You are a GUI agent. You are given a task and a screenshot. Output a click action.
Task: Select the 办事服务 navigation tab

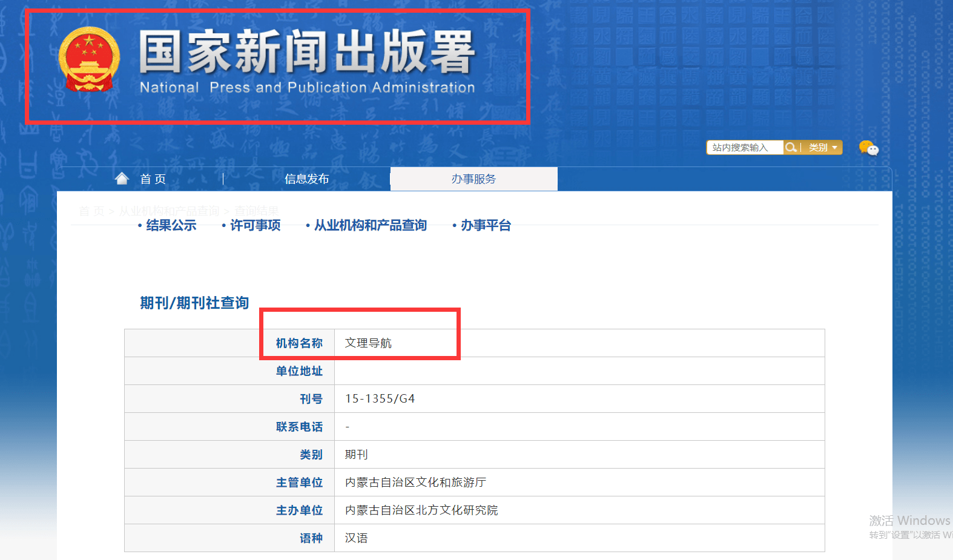(473, 179)
